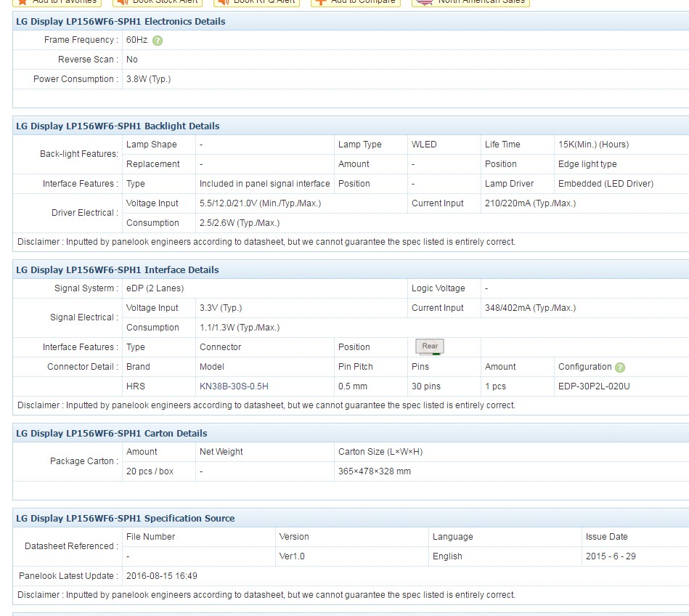Click the 5.5/12.0/21.0V voltage input value
The width and height of the screenshot is (689, 616).
(260, 203)
